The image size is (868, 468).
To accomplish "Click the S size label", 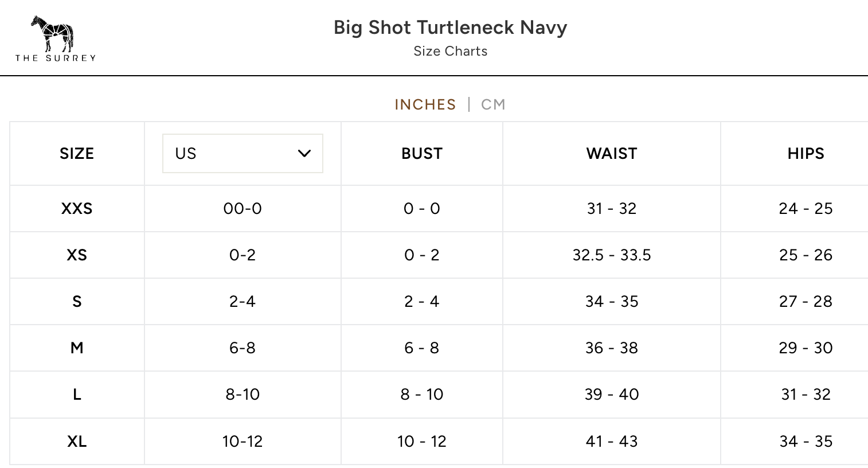I will click(x=77, y=301).
